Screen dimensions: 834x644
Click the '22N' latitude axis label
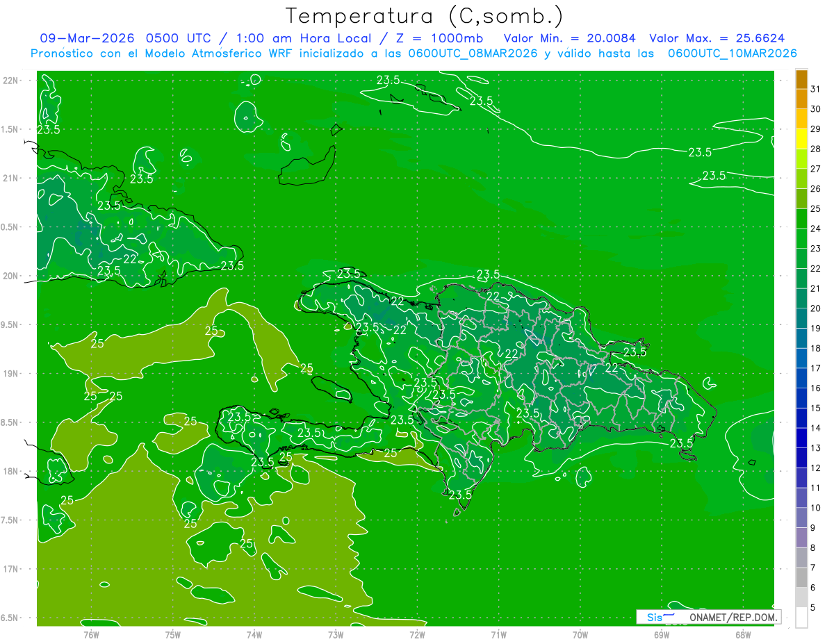click(12, 80)
